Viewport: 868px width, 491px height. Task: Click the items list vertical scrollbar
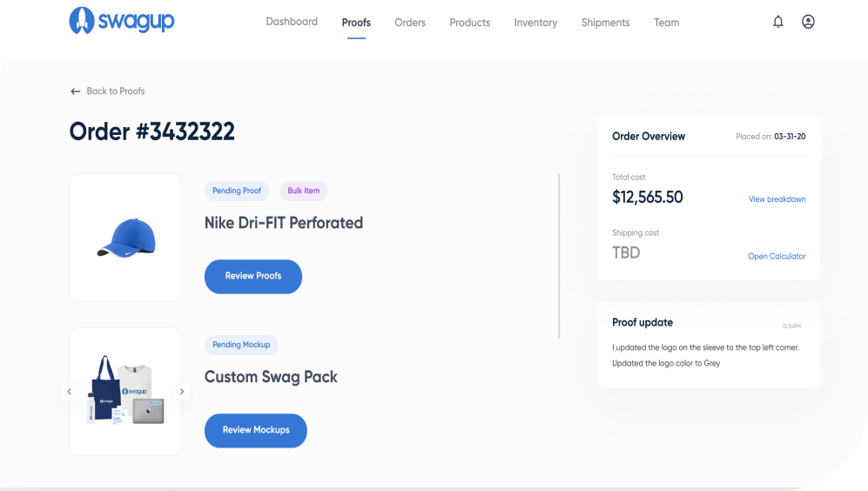[559, 256]
